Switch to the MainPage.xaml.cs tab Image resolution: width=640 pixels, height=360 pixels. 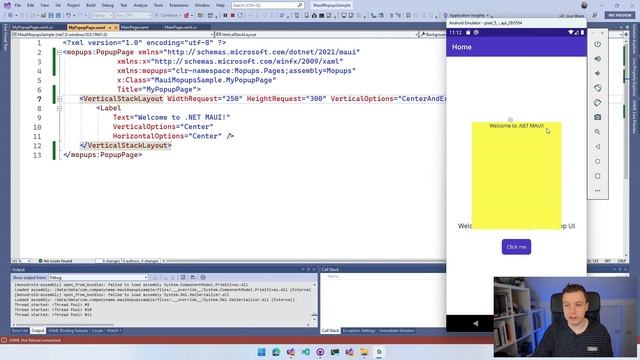tap(180, 27)
